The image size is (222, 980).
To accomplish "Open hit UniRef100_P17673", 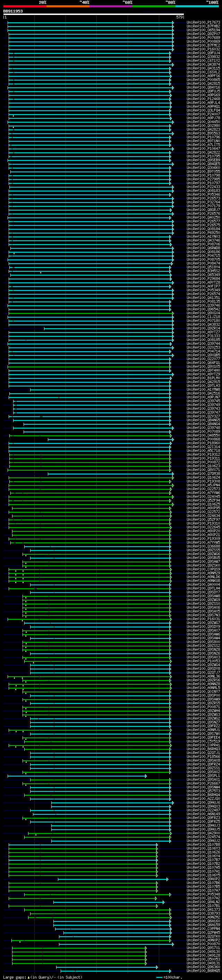I will point(203,23).
